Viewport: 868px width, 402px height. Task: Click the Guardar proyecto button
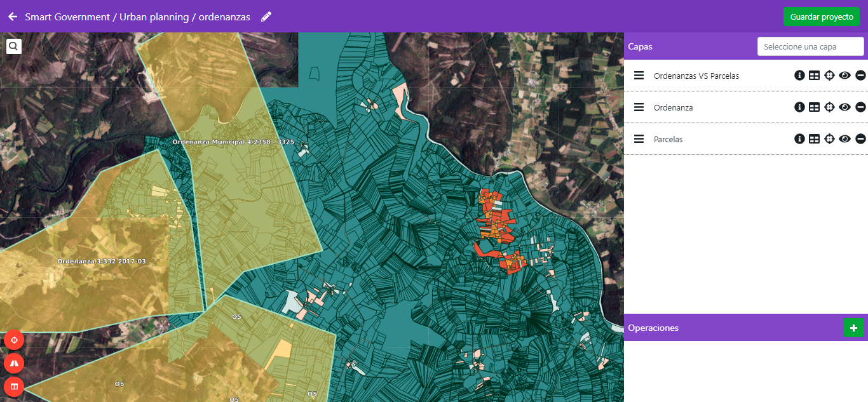[821, 17]
